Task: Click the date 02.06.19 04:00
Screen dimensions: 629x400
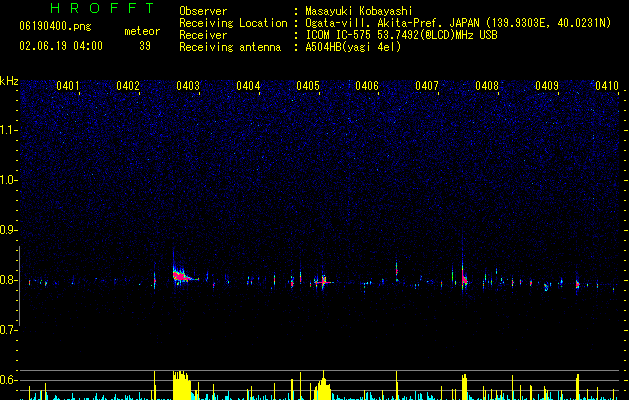Action: (x=61, y=46)
